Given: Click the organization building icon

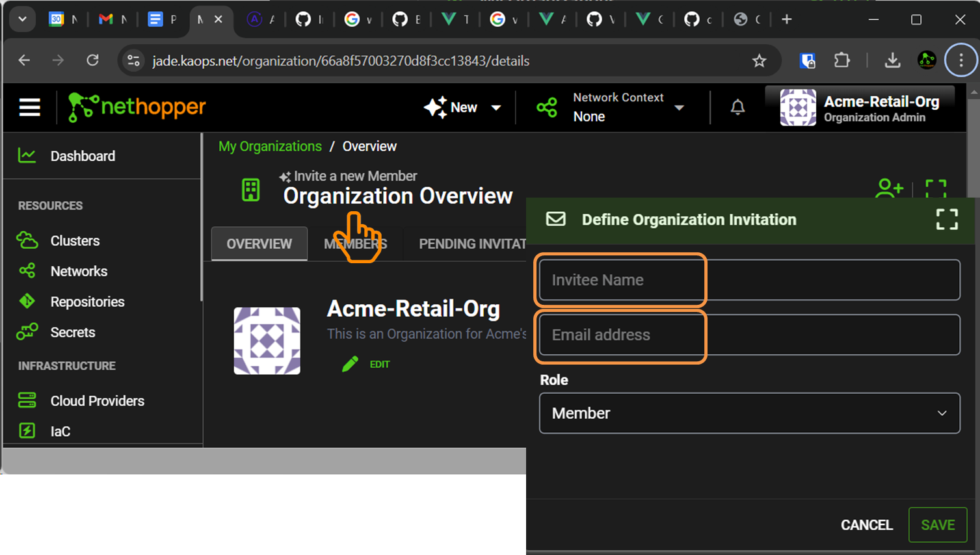Looking at the screenshot, I should point(250,190).
